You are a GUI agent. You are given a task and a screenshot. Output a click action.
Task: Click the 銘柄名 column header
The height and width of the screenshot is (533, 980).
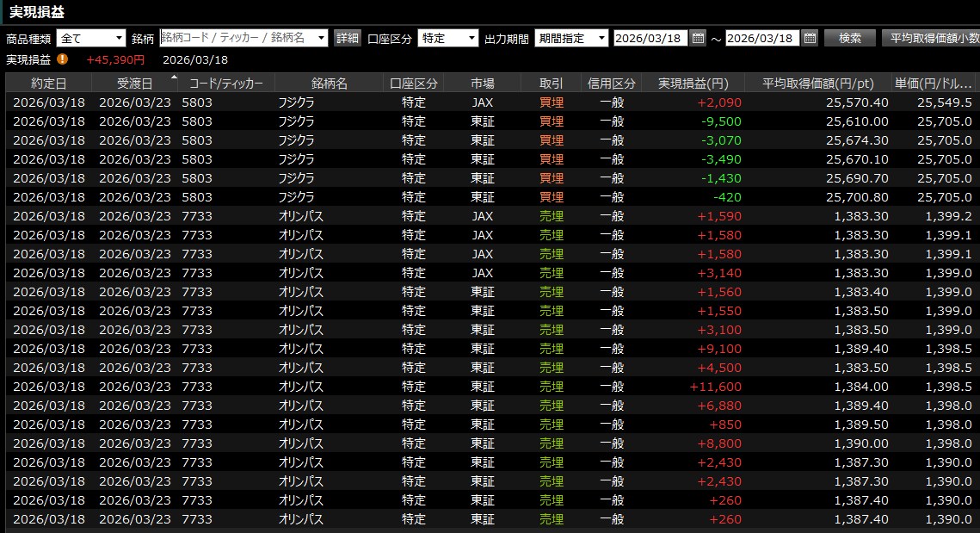tap(329, 84)
